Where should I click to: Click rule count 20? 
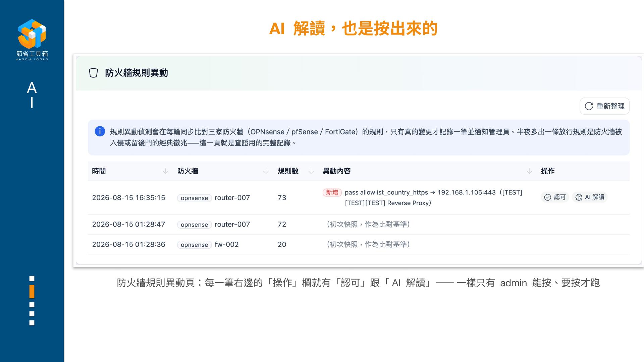pos(282,245)
